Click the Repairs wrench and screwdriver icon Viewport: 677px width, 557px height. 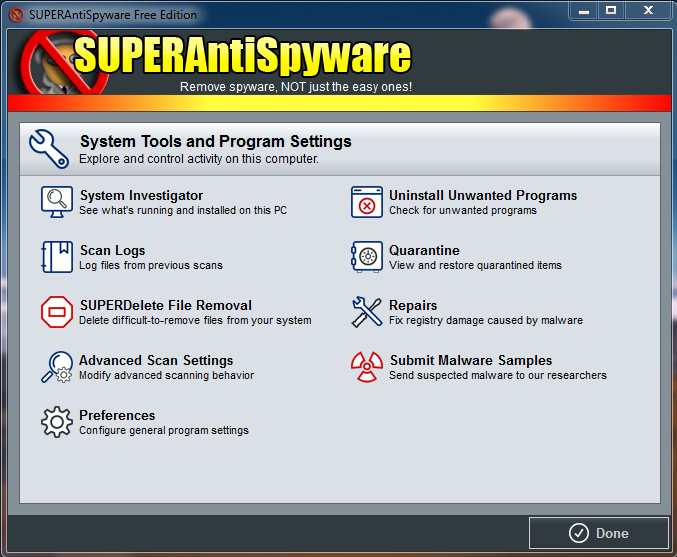367,312
